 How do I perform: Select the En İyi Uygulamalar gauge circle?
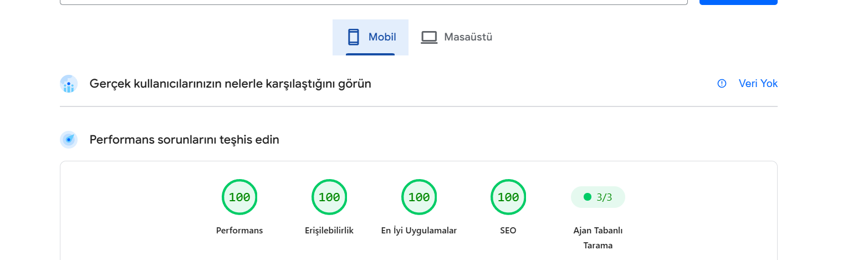pos(419,197)
